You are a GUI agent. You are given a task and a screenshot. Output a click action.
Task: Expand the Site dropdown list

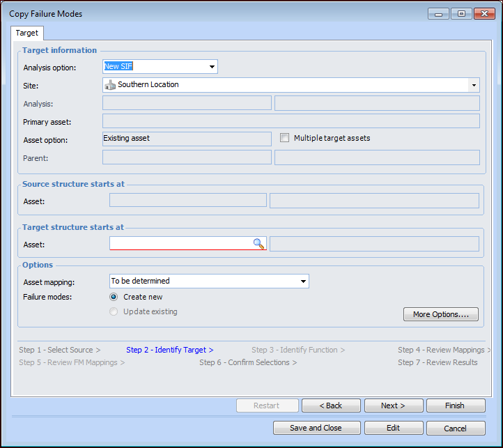(x=474, y=85)
